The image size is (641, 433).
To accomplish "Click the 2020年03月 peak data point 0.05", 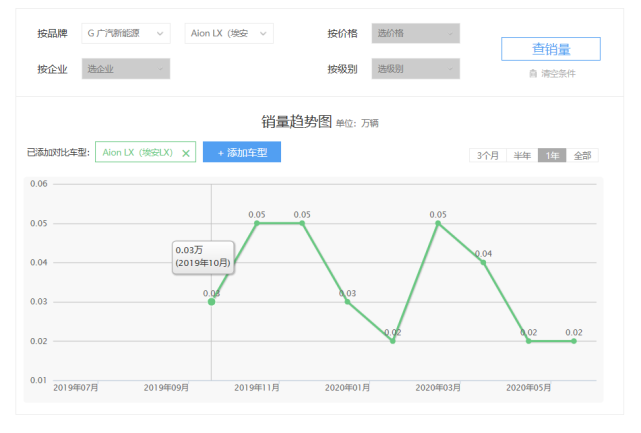I will (x=438, y=223).
